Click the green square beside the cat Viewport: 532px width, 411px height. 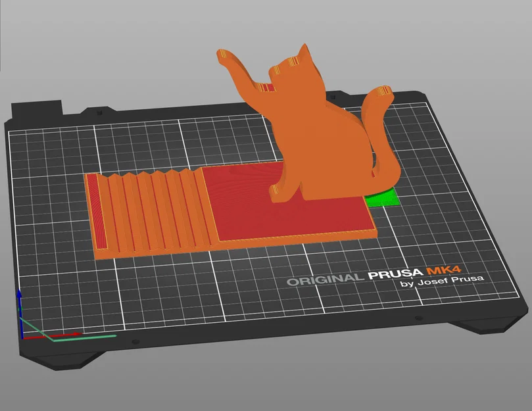pos(383,198)
